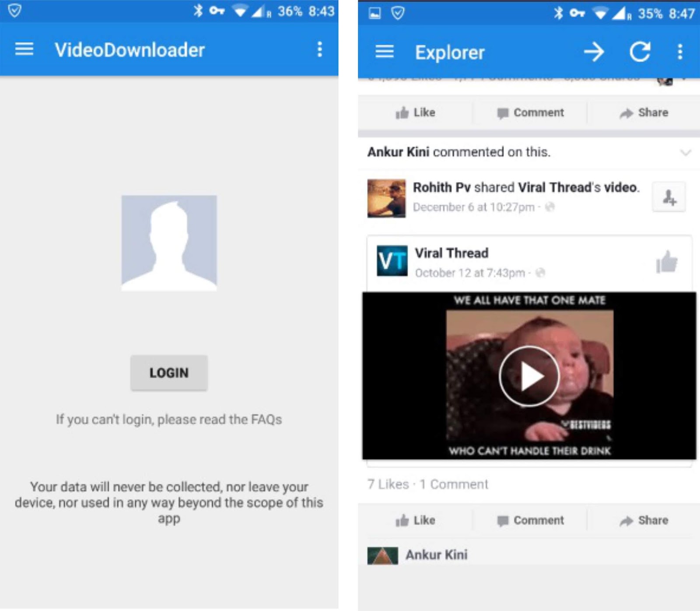This screenshot has height=611, width=700.
Task: Tap the forward arrow in Explorer toolbar
Action: click(x=594, y=52)
